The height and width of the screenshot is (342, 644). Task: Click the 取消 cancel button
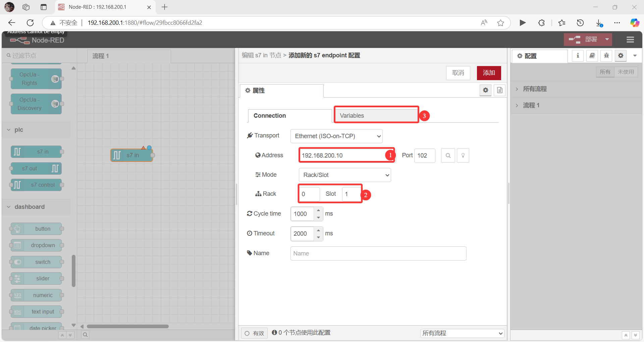tap(458, 73)
